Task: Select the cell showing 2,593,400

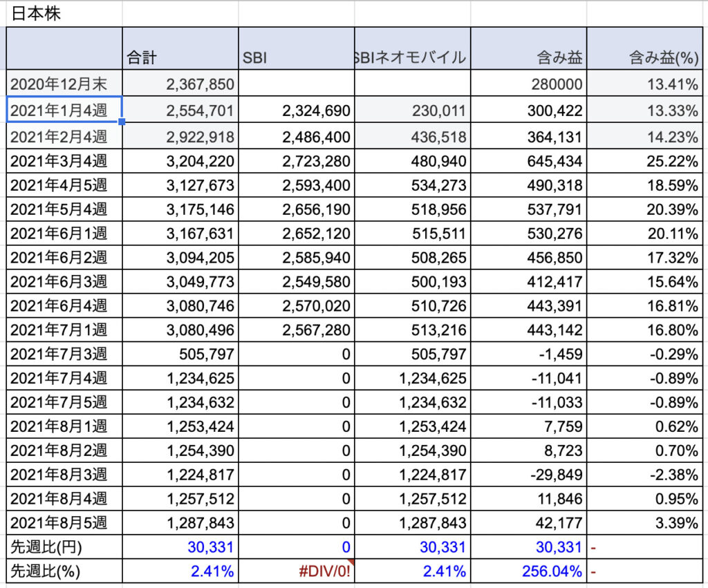Action: tap(296, 185)
